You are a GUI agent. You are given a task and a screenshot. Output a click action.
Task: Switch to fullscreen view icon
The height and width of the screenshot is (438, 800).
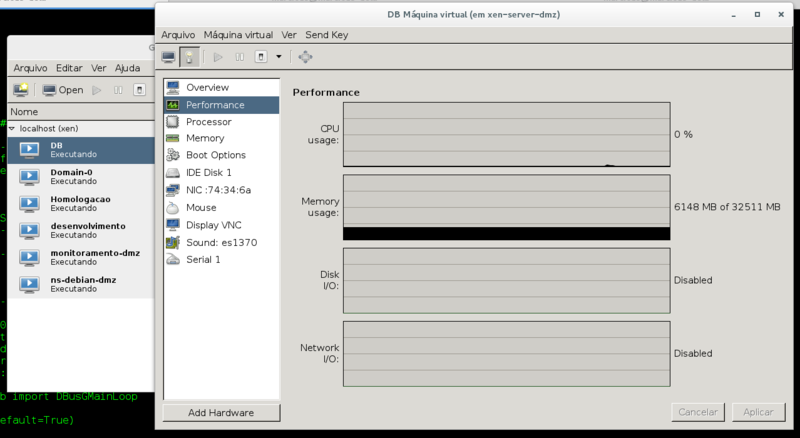pos(305,57)
